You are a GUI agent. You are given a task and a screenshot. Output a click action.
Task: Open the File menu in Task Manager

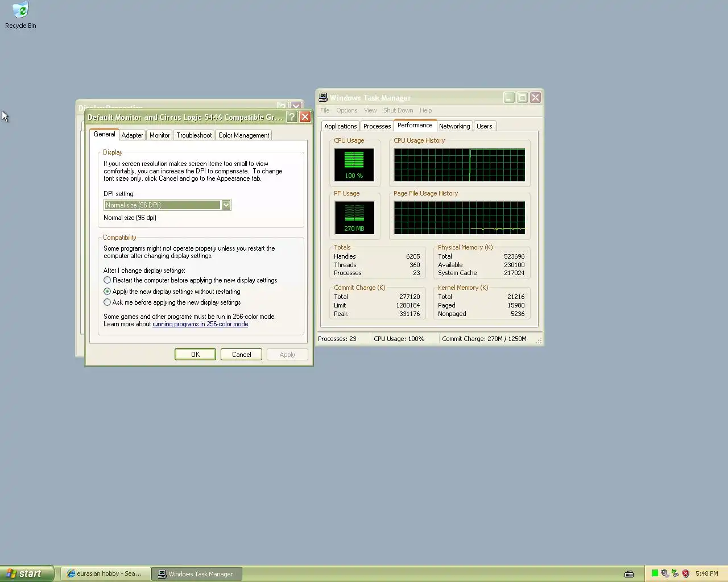point(325,110)
